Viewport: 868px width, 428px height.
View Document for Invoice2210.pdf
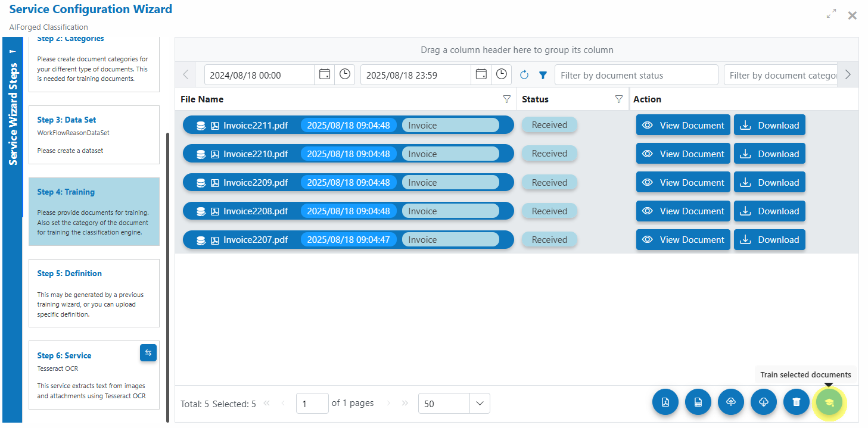click(x=683, y=154)
